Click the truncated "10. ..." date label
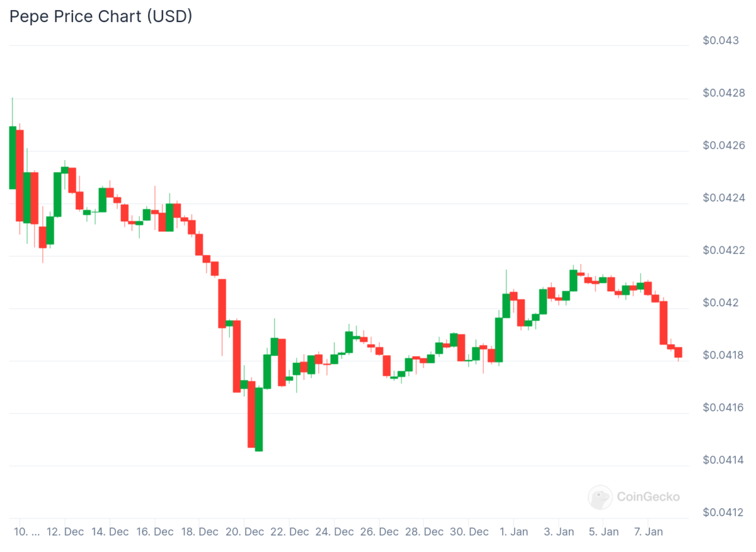The height and width of the screenshot is (552, 756). (x=26, y=532)
